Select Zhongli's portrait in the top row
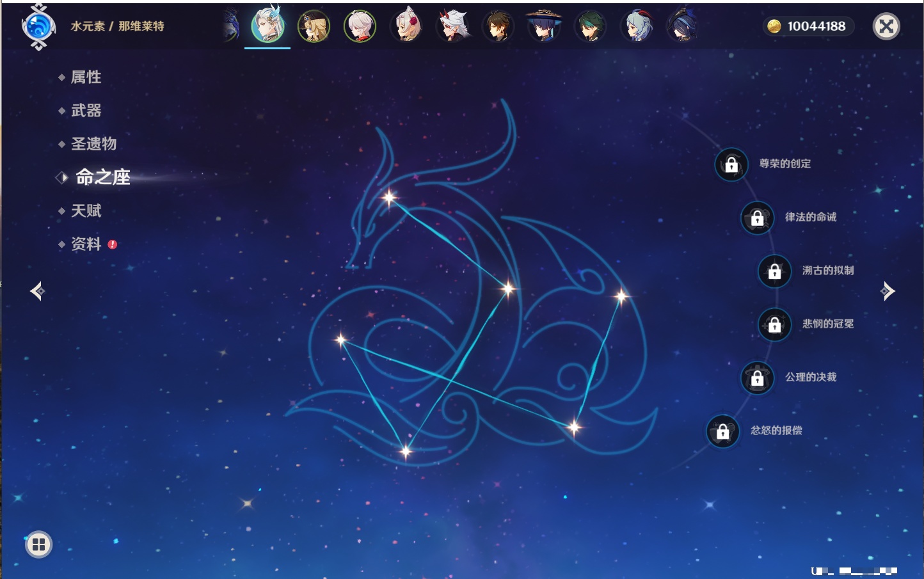This screenshot has width=924, height=579. coord(498,27)
